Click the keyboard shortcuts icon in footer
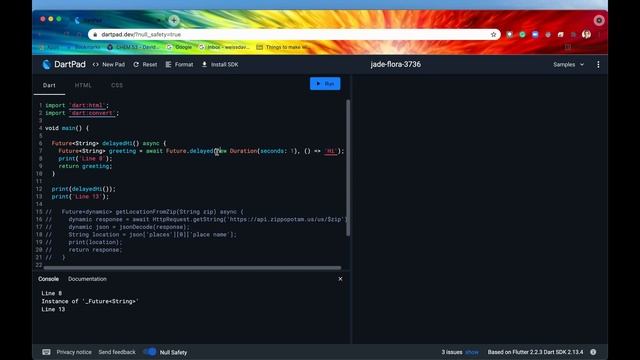640x360 pixels. point(46,352)
